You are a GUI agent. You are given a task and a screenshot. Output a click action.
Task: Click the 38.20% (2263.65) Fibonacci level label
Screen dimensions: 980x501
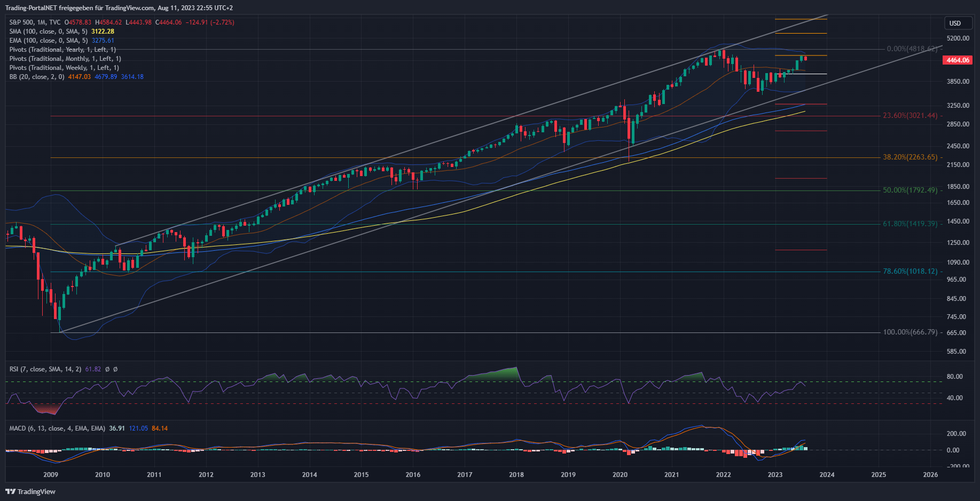point(910,157)
